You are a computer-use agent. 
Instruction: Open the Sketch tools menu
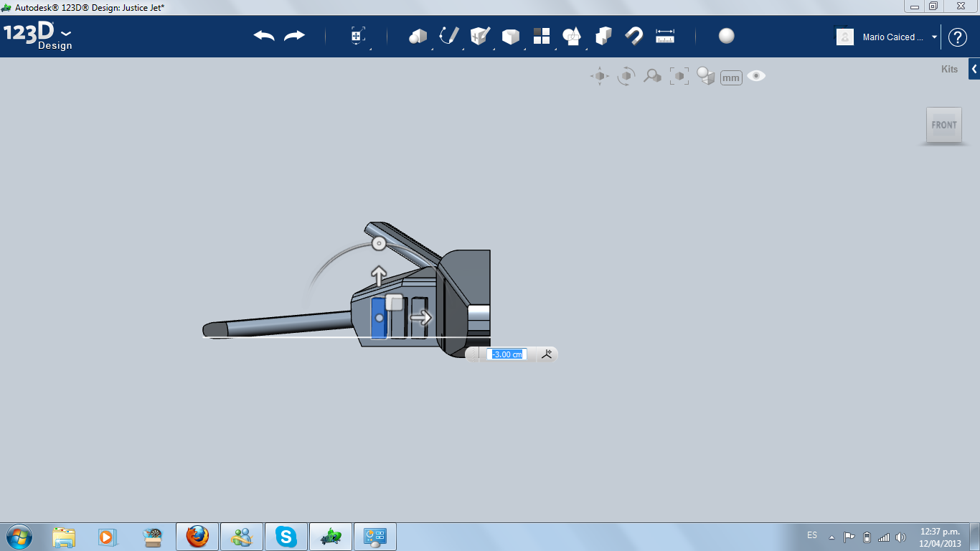click(x=449, y=36)
